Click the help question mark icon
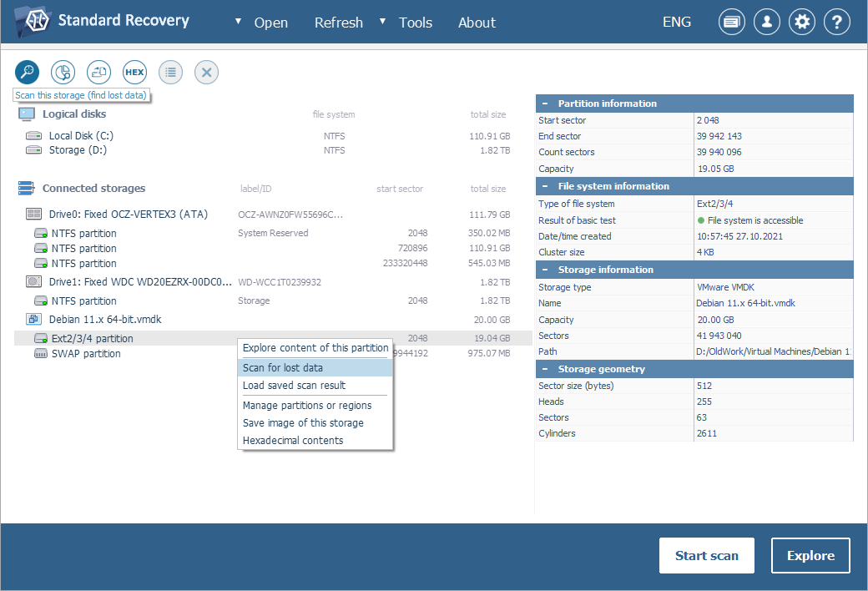This screenshot has width=868, height=591. click(x=837, y=23)
